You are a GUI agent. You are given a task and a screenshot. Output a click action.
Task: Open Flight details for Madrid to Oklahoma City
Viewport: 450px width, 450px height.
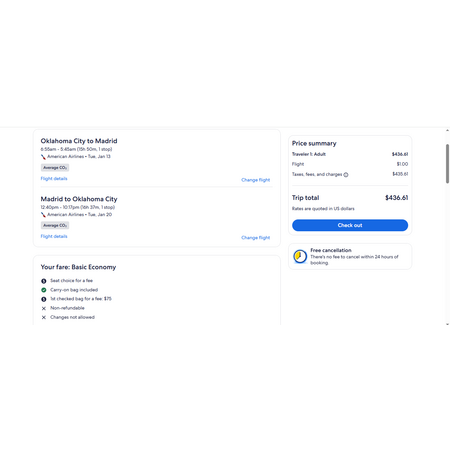(54, 236)
